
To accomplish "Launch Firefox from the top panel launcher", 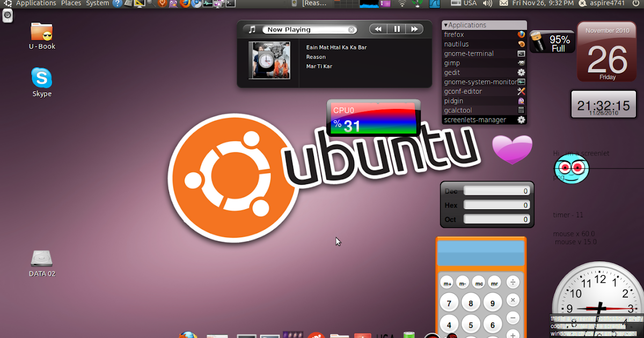I will [185, 3].
